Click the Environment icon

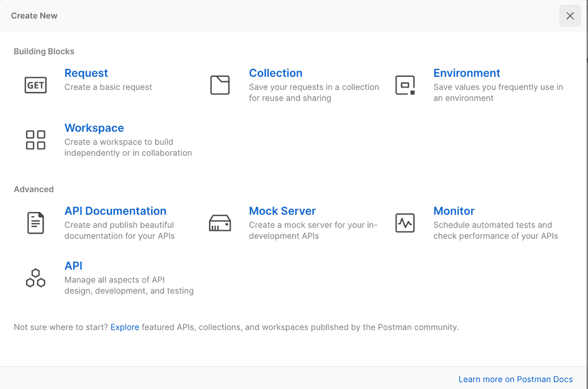point(404,85)
